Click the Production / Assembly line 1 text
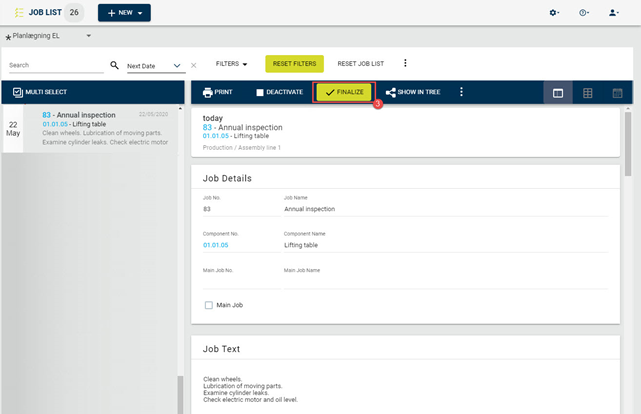This screenshot has height=414, width=641. point(242,148)
